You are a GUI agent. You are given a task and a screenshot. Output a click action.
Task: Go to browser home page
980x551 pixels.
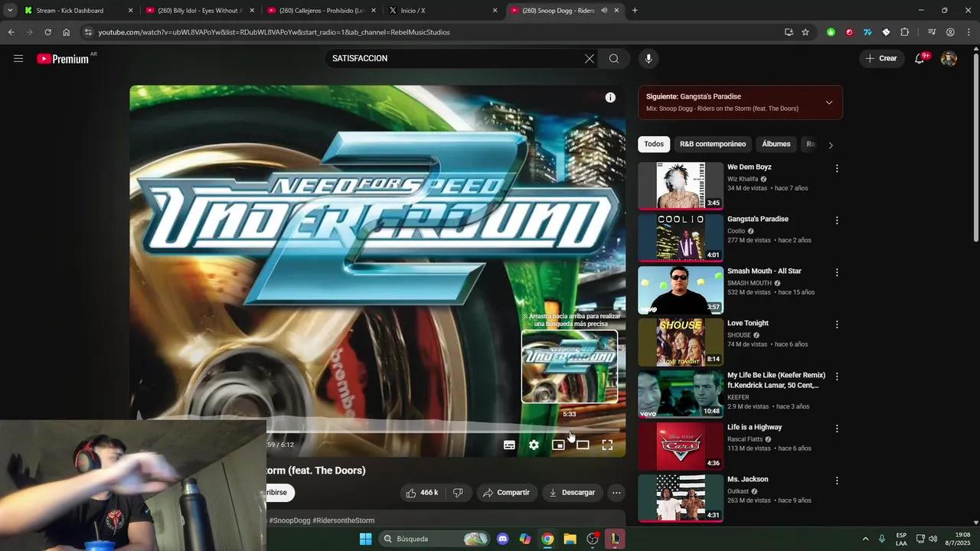[x=66, y=32]
